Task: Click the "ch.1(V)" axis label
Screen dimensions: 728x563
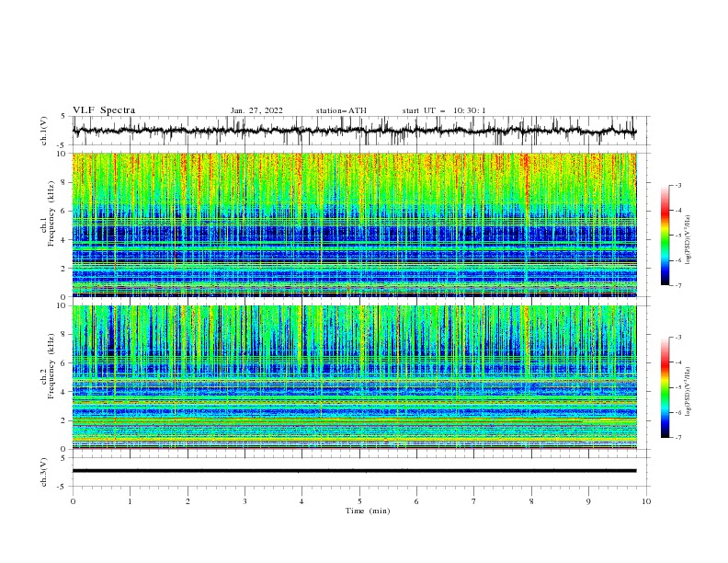Action: (x=44, y=131)
